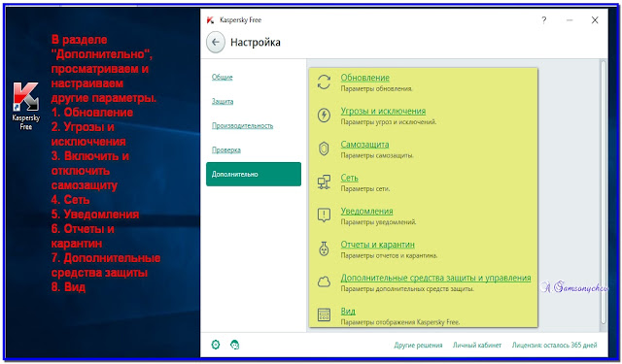
Task: Click the Self-defense shield icon
Action: click(x=324, y=149)
